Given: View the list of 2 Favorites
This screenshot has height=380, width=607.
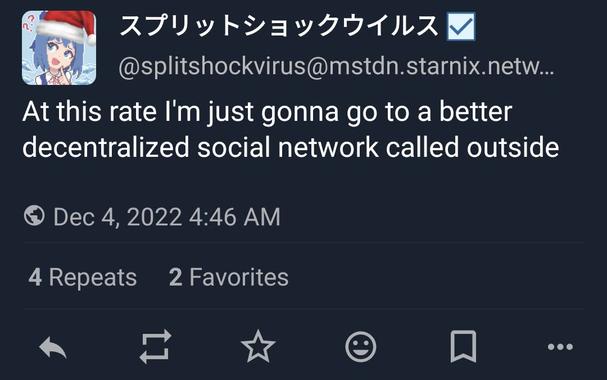Looking at the screenshot, I should coord(229,277).
